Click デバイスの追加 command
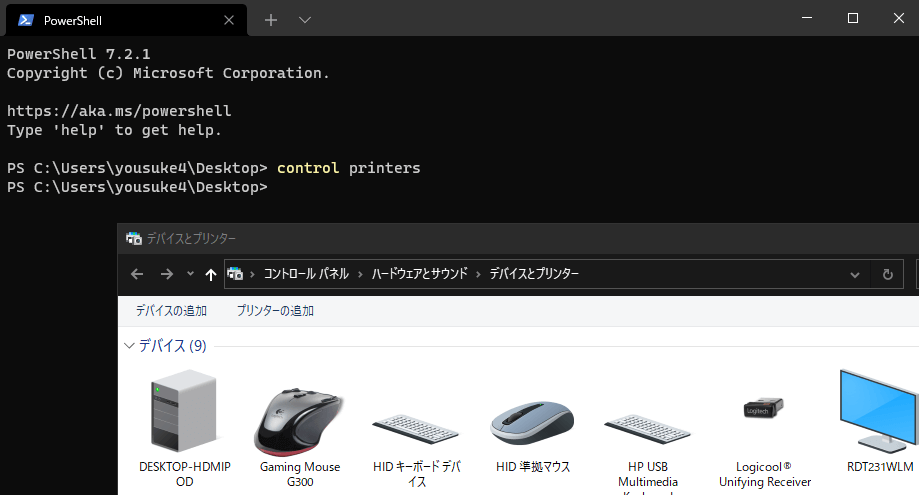Screen dimensions: 919x495 coord(171,311)
